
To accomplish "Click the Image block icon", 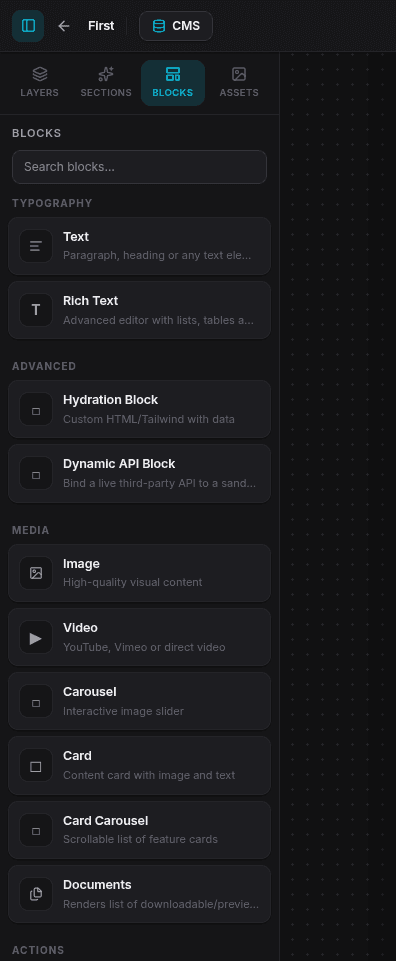I will pos(36,573).
